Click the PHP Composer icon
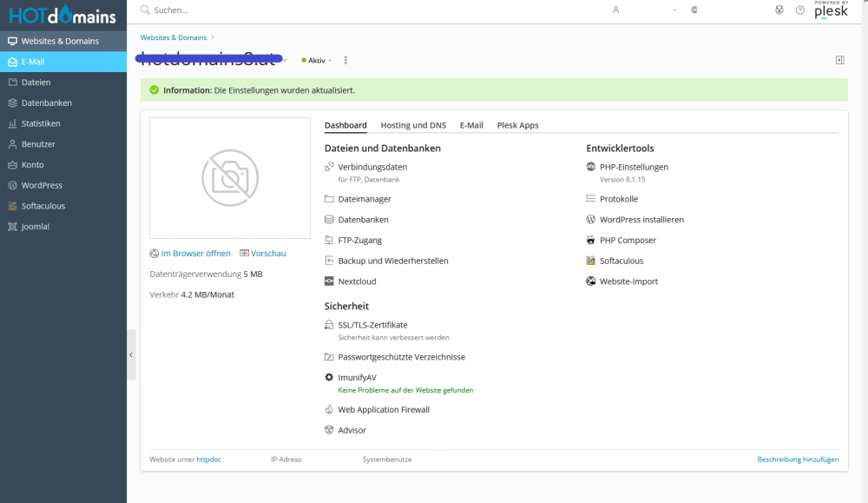This screenshot has height=503, width=868. click(x=591, y=240)
